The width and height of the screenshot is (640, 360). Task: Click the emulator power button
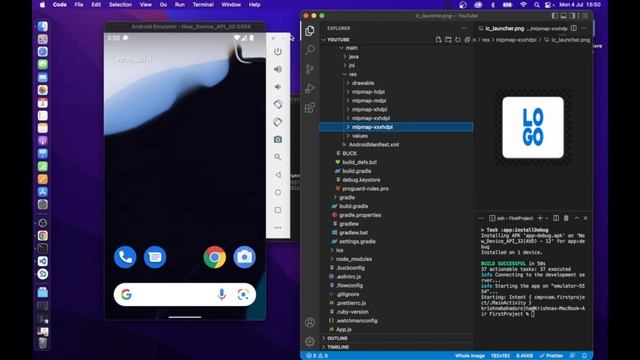278,51
